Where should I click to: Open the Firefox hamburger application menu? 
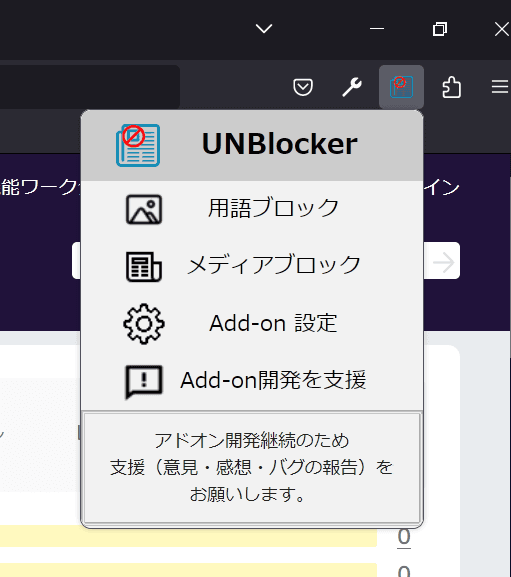click(x=500, y=87)
